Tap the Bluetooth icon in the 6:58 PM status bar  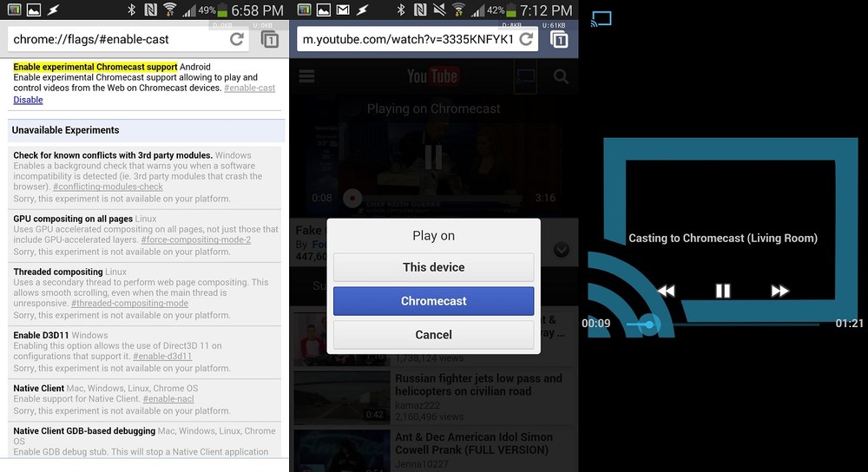point(131,10)
